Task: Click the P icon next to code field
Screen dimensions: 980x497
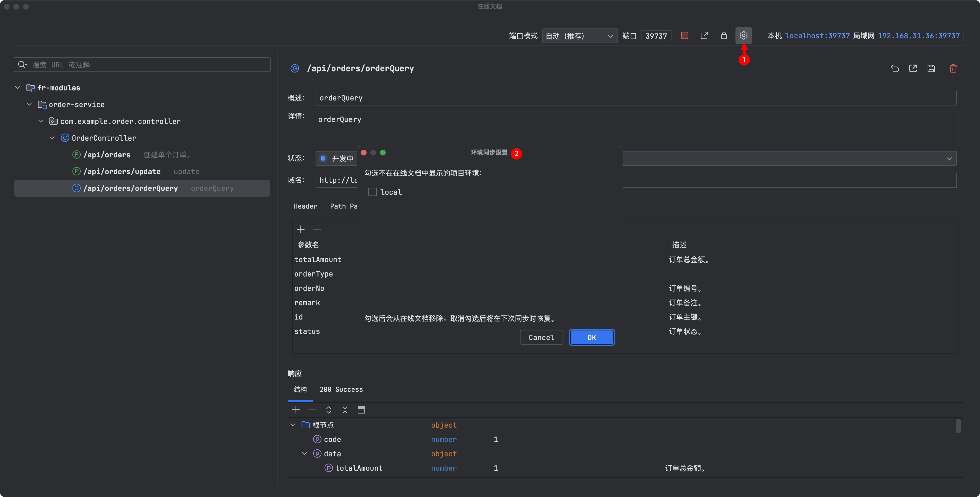Action: point(317,439)
